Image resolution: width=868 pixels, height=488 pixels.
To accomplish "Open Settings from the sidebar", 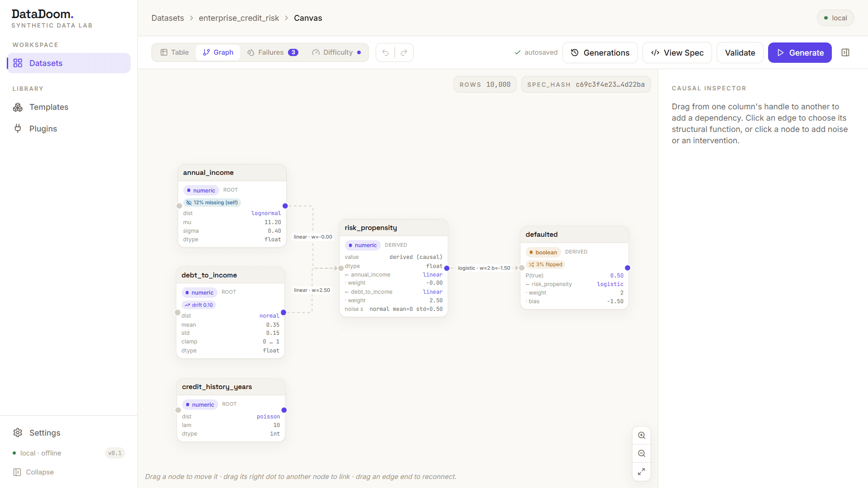I will tap(69, 433).
